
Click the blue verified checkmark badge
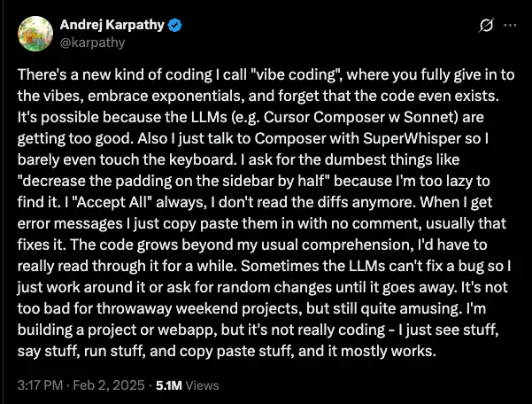pyautogui.click(x=174, y=24)
